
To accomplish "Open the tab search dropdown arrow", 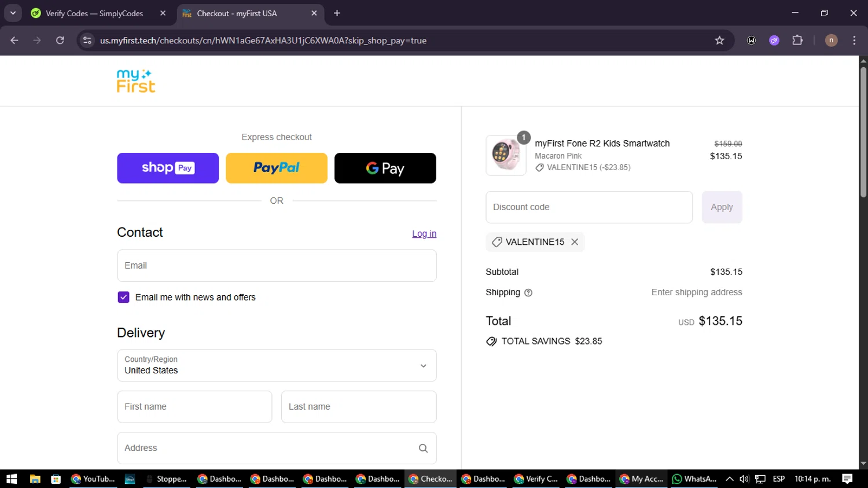I will [x=13, y=13].
